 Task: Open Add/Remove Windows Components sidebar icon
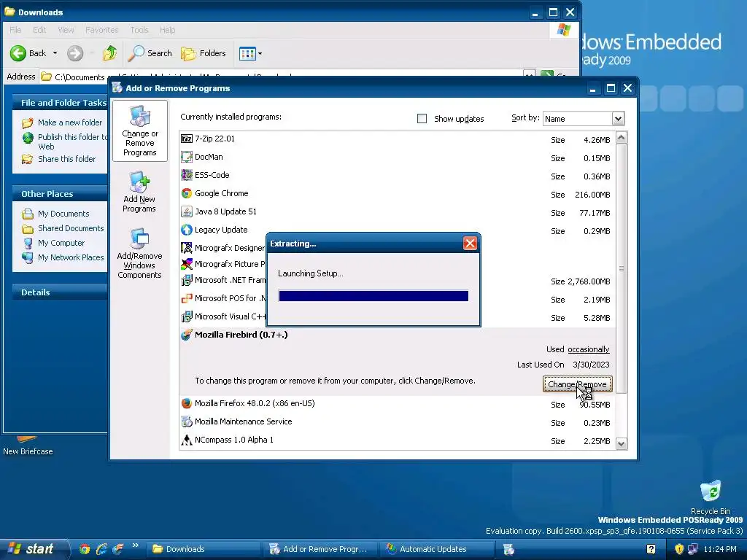[x=139, y=239]
